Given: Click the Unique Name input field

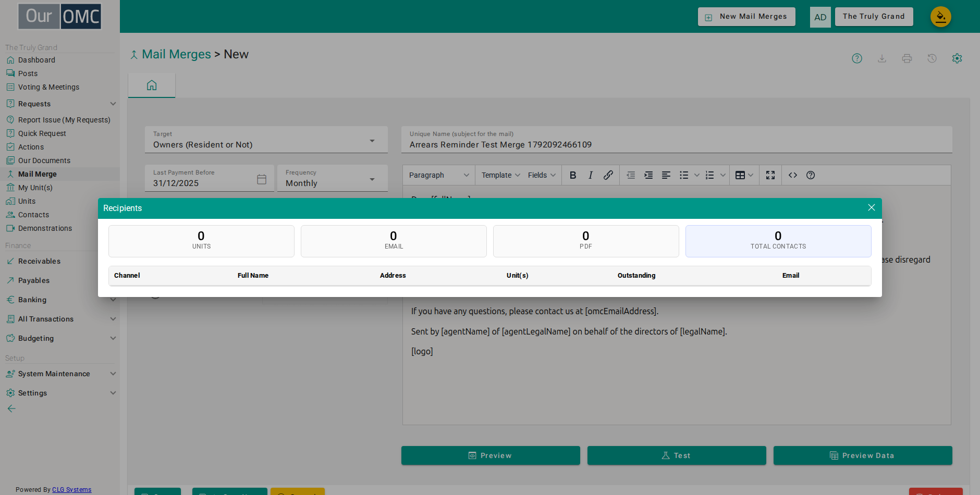Looking at the screenshot, I should tap(677, 140).
